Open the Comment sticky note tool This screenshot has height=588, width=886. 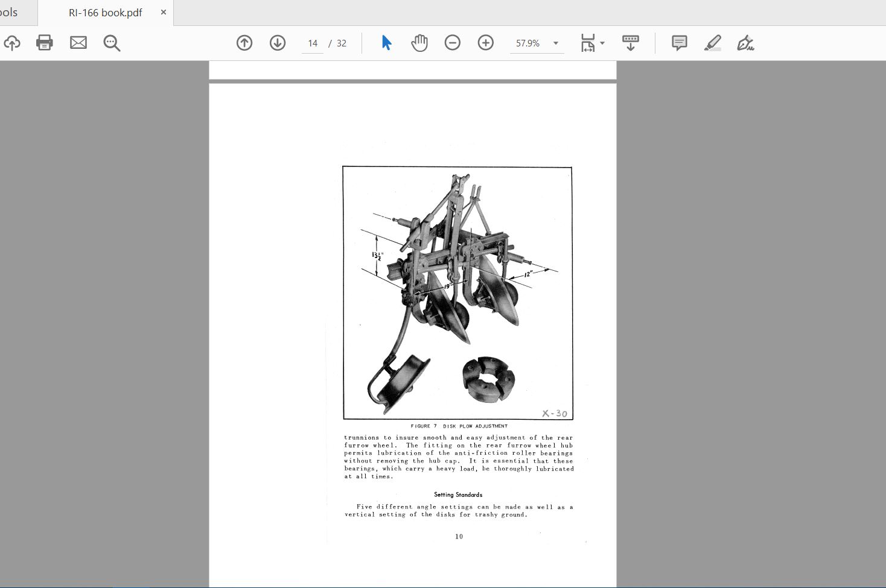click(678, 43)
